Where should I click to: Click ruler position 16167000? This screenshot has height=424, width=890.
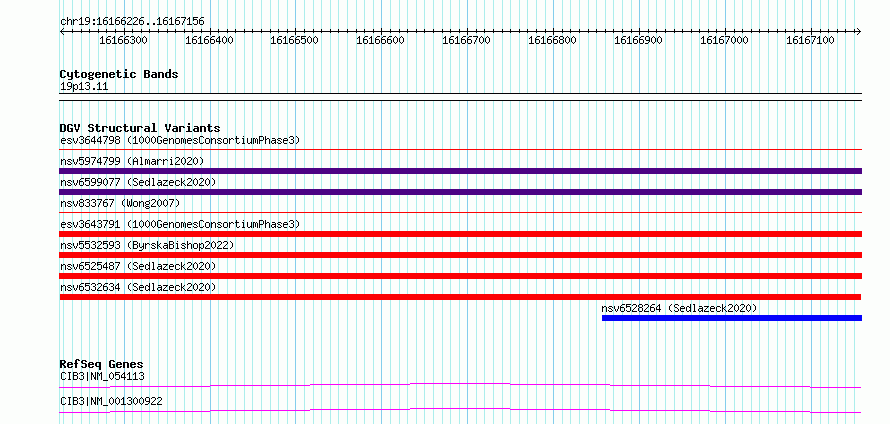coord(724,40)
